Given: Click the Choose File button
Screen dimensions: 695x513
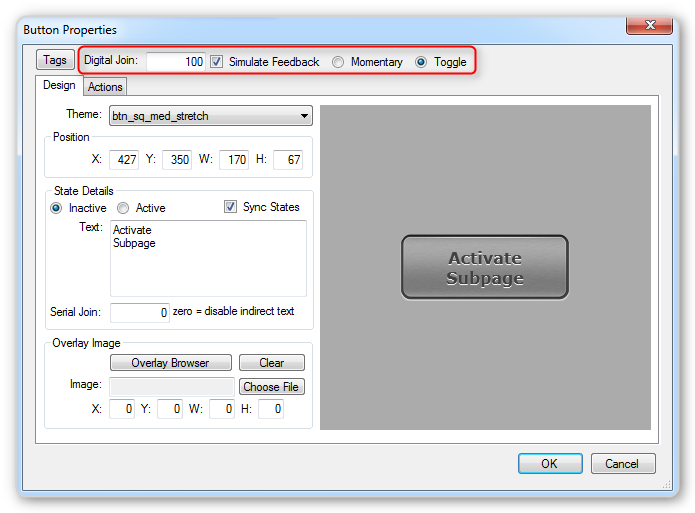Looking at the screenshot, I should coord(271,387).
